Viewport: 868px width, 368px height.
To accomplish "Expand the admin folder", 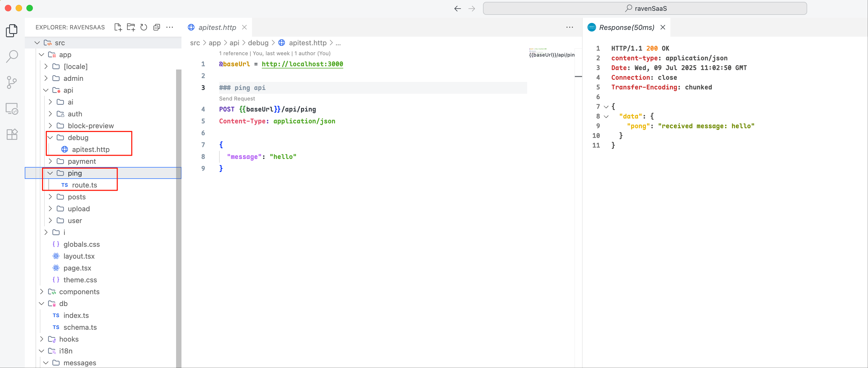I will [x=46, y=78].
